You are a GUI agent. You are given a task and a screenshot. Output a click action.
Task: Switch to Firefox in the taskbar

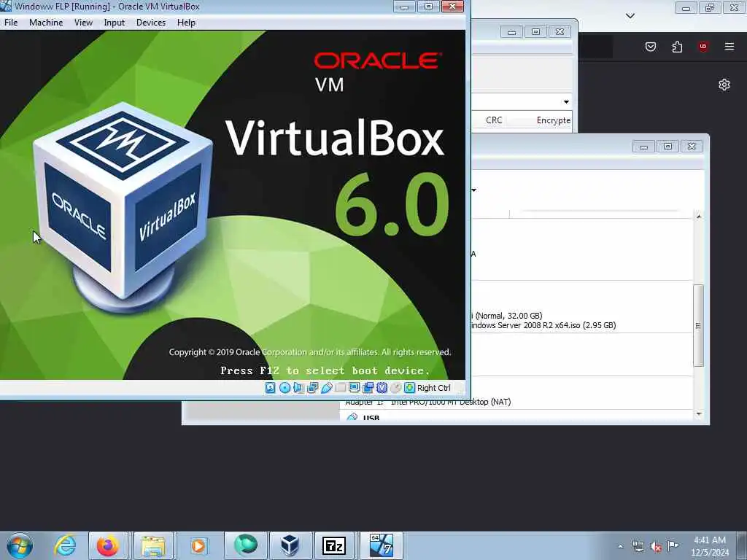108,545
